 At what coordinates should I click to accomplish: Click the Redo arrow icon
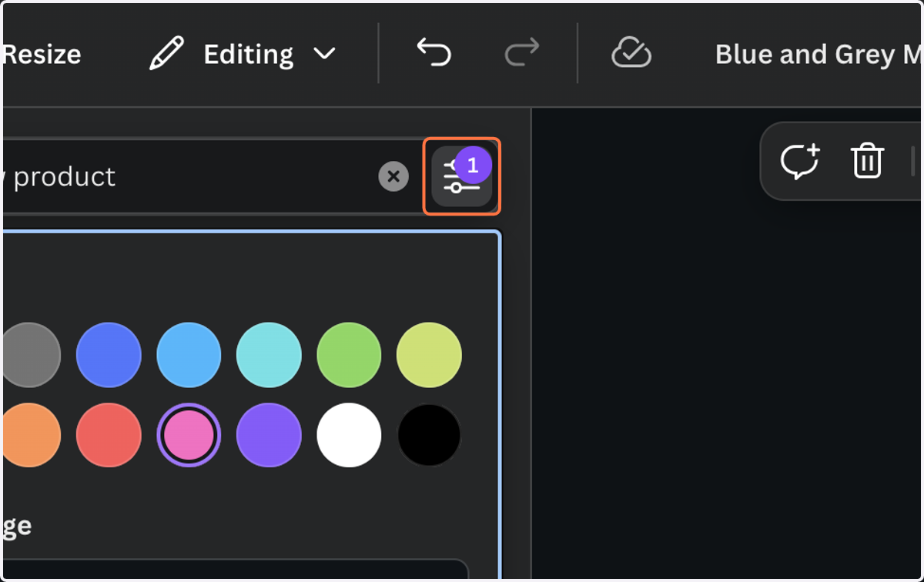521,54
